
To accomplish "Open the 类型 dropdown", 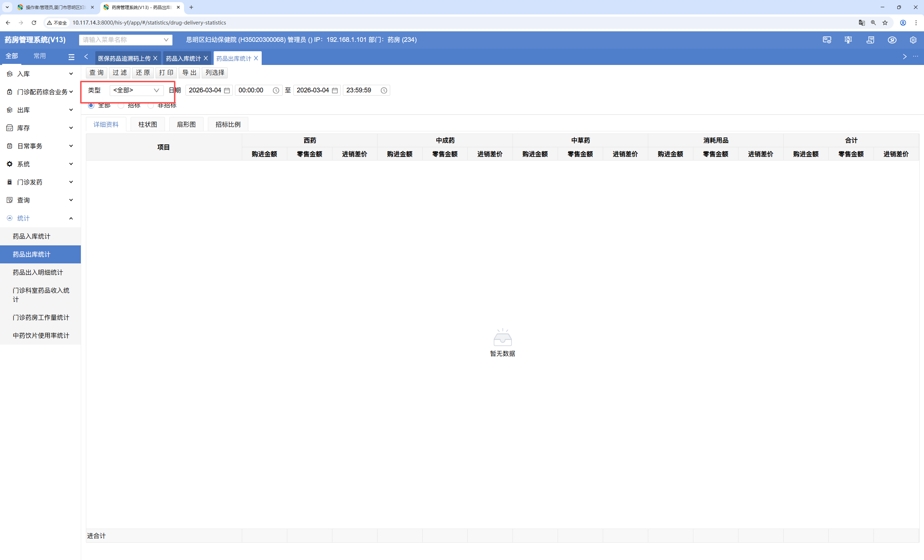I will (136, 90).
